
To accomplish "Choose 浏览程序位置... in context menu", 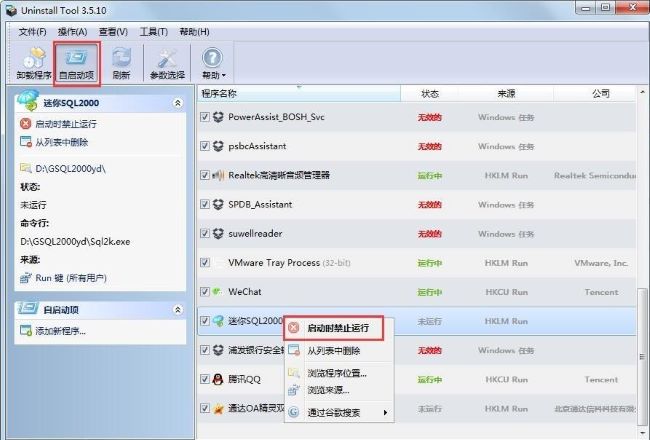I will coord(339,373).
